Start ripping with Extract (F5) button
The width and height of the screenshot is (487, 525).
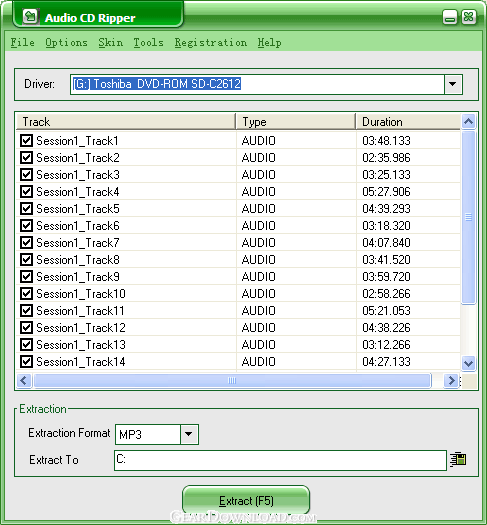tap(246, 501)
